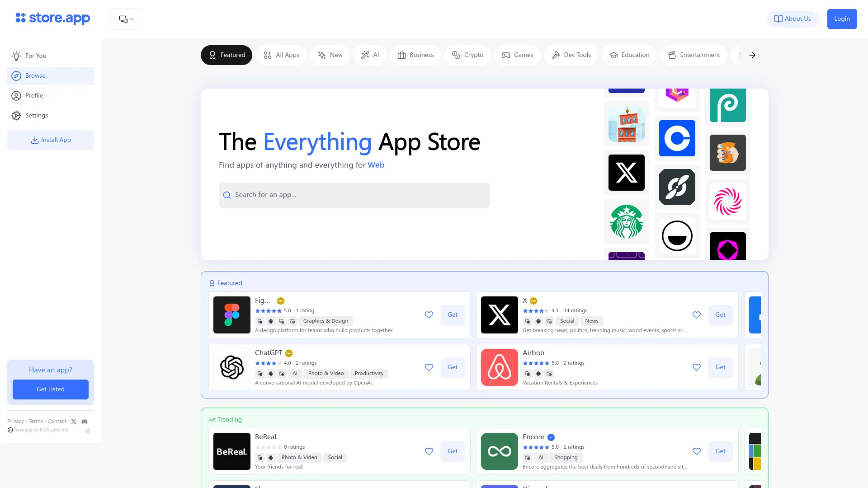This screenshot has width=868, height=488.
Task: Switch to the All Apps tab
Action: coord(281,55)
